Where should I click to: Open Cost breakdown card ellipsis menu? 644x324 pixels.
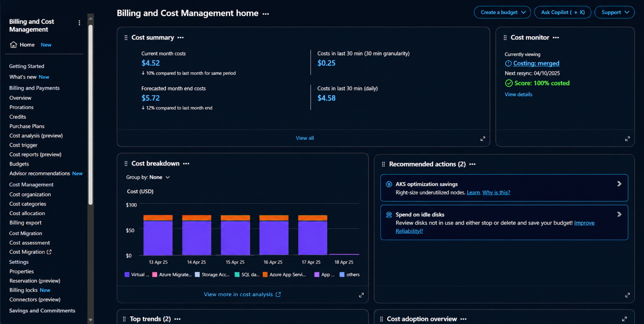click(186, 164)
